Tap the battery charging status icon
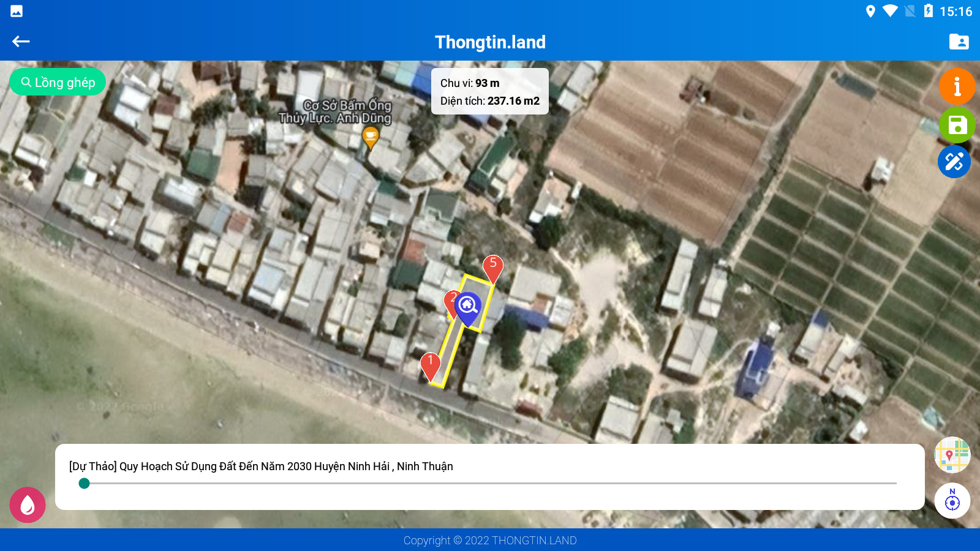Screen dimensions: 980x551 click(929, 11)
